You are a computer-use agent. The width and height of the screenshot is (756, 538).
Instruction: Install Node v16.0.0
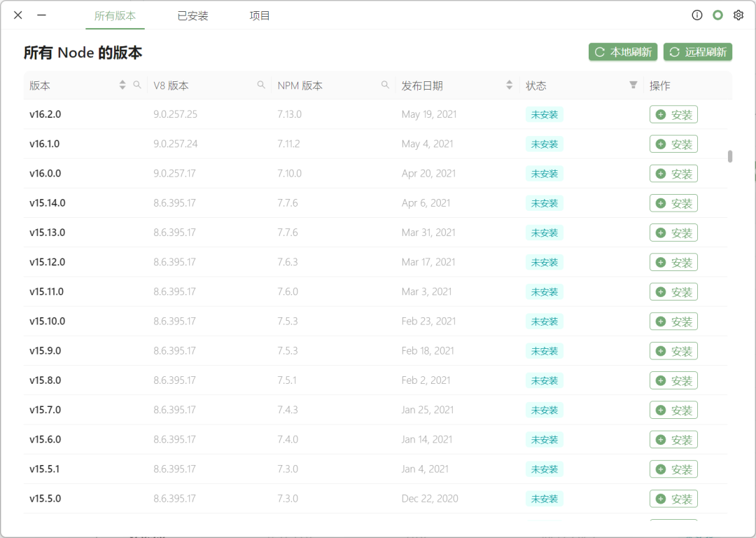tap(673, 174)
